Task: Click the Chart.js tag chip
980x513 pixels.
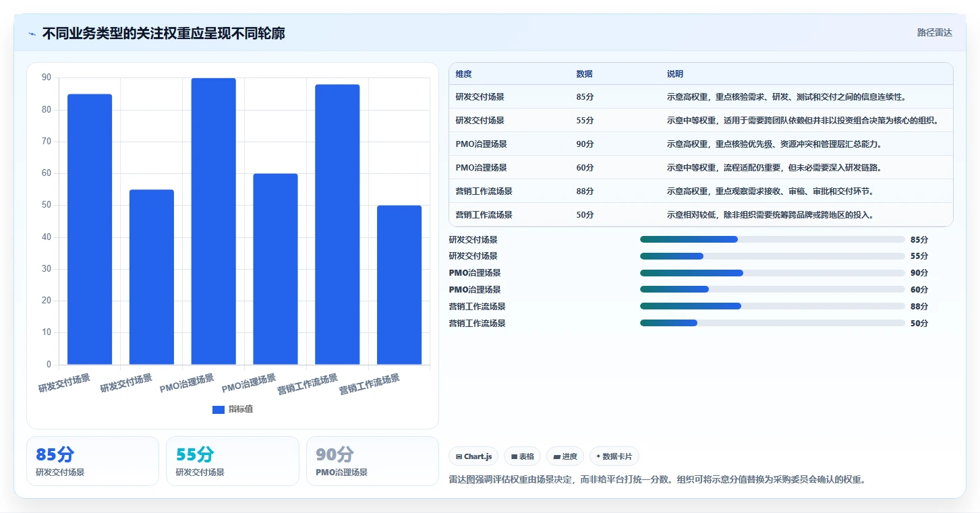Action: pos(474,456)
